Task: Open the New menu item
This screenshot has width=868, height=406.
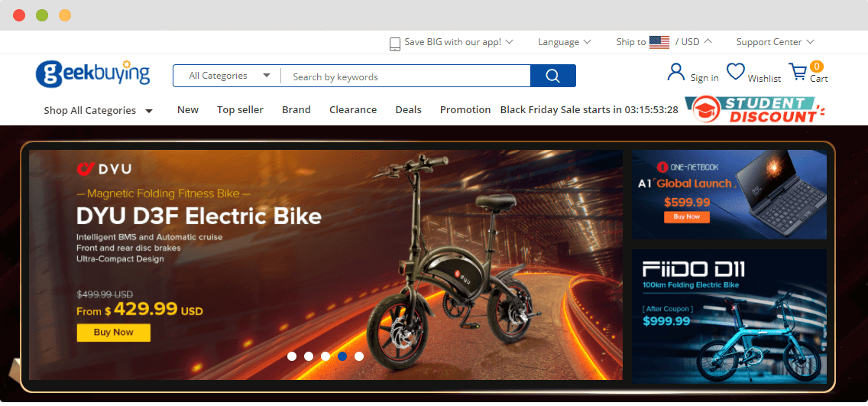Action: click(x=188, y=109)
